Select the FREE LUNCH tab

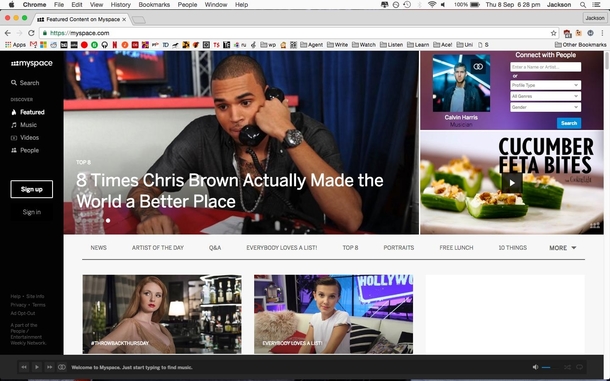pyautogui.click(x=456, y=248)
